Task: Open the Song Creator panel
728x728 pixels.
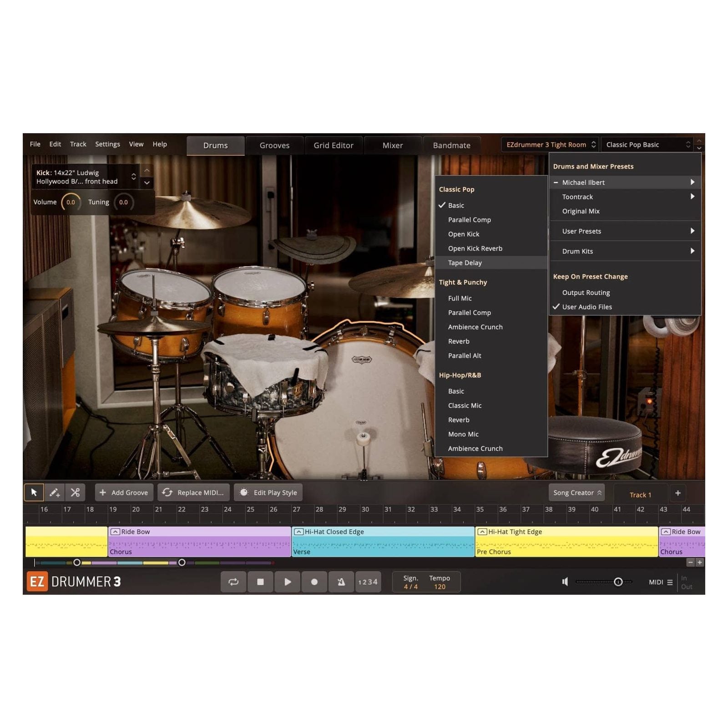Action: click(577, 493)
